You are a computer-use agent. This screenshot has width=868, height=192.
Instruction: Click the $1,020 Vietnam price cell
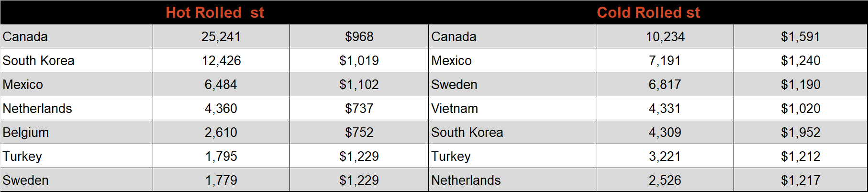tap(801, 108)
